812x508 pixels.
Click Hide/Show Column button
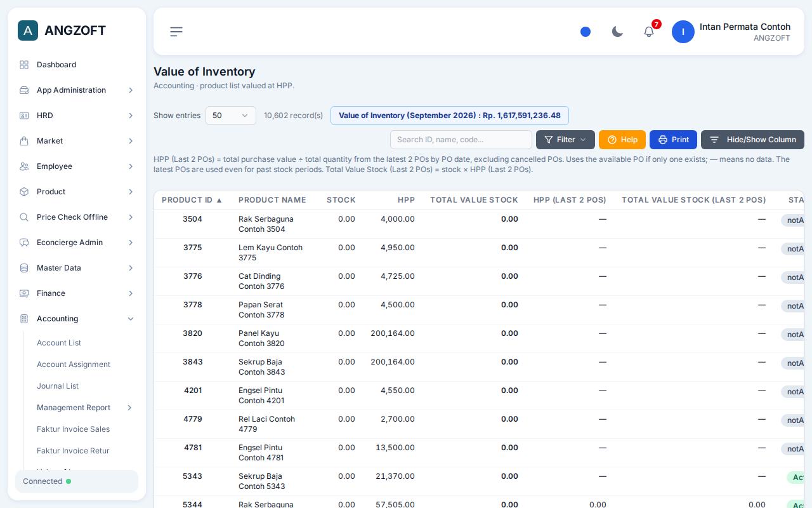click(x=752, y=140)
